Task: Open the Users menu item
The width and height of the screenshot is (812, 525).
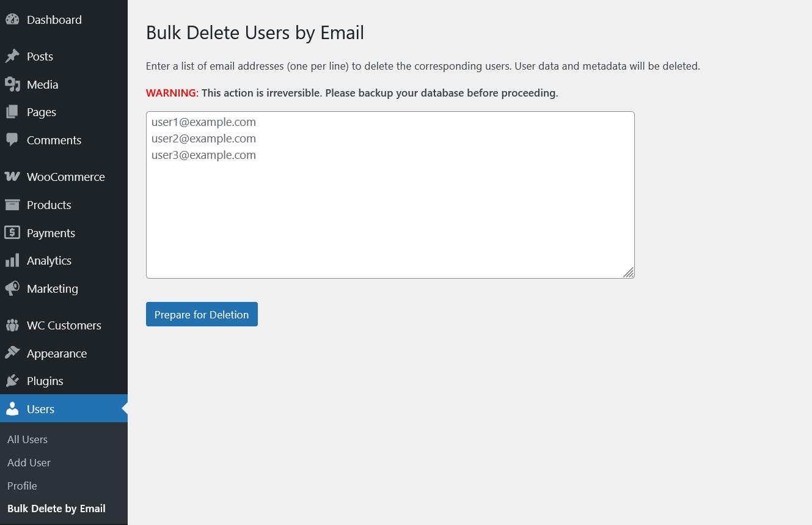Action: pos(40,409)
